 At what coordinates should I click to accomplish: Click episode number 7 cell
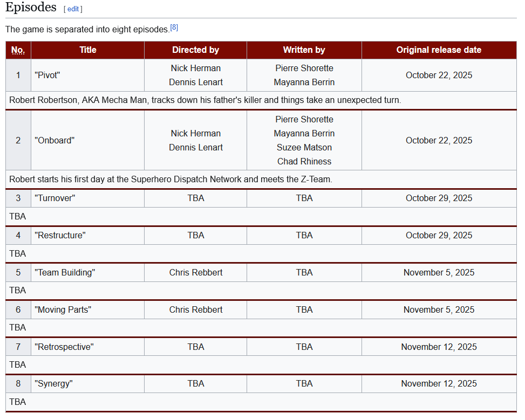click(x=18, y=347)
